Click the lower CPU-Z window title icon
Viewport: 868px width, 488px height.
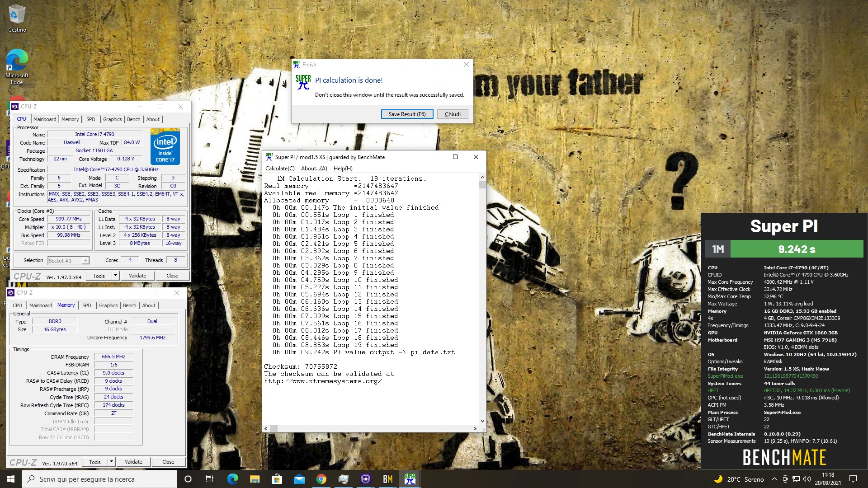[x=11, y=293]
